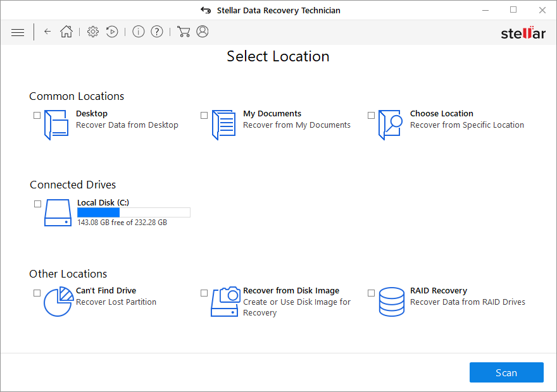Click the Local Disk (C:) usage bar

coord(134,212)
